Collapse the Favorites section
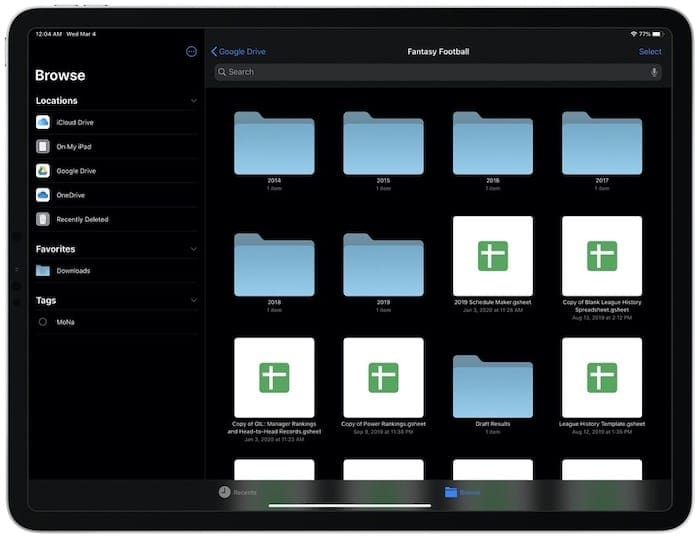700x539 pixels. pos(193,249)
